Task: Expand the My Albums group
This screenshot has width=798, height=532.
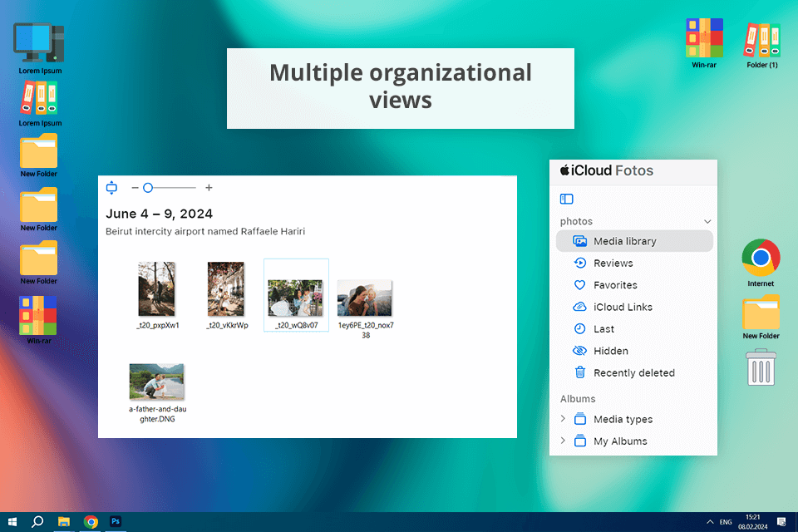Action: 563,441
